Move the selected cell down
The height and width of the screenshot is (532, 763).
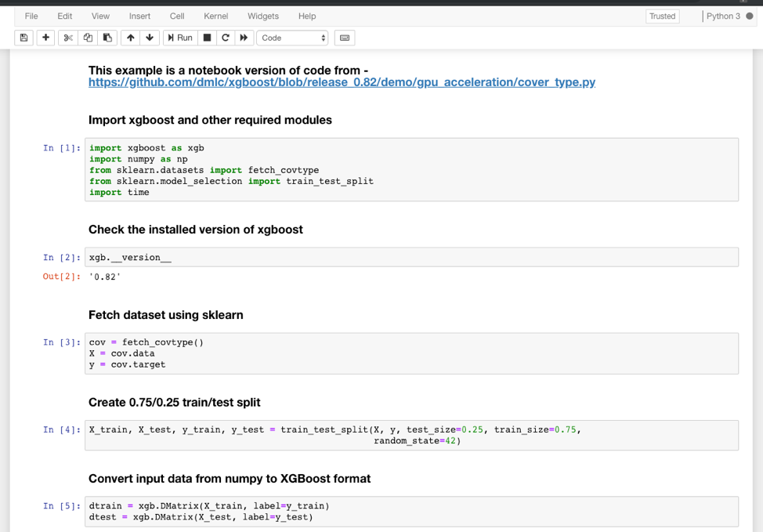tap(149, 37)
